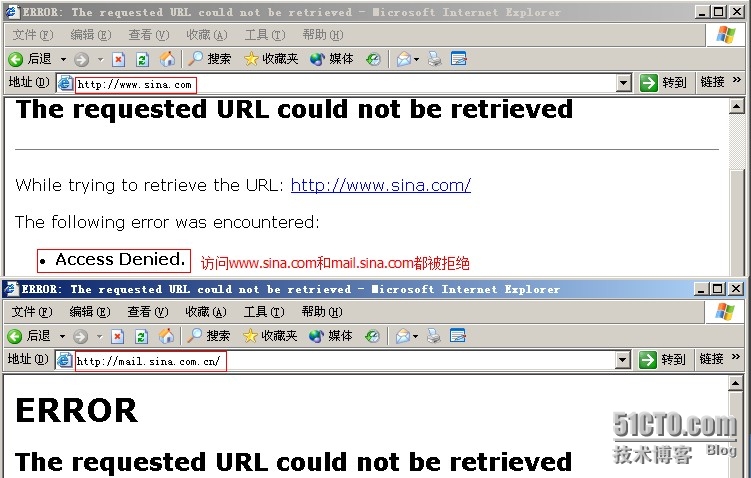
Task: Open 工具(T) menu in bottom window
Action: (x=263, y=312)
